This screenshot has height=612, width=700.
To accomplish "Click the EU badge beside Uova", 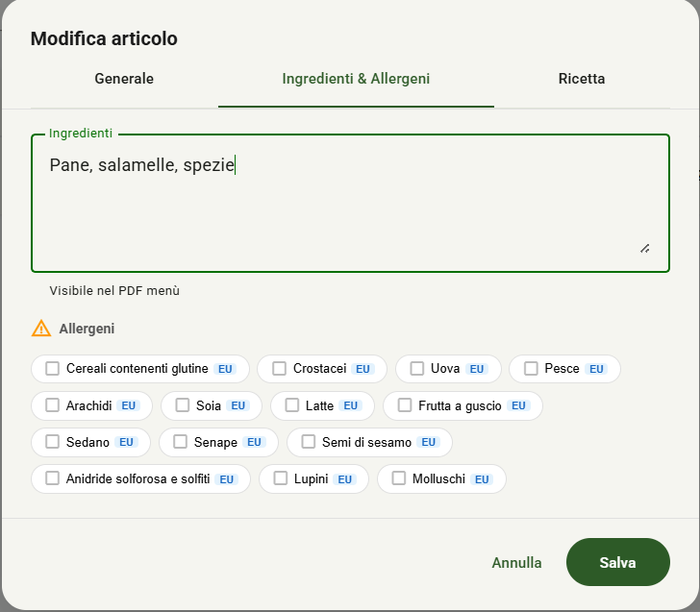I will pyautogui.click(x=477, y=369).
